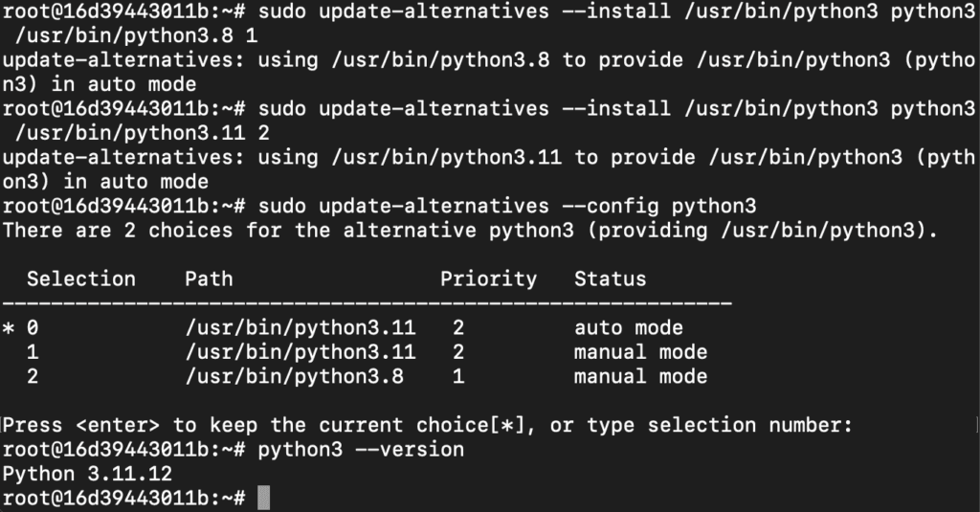
Task: Click the "Priority" column header
Action: coord(488,279)
